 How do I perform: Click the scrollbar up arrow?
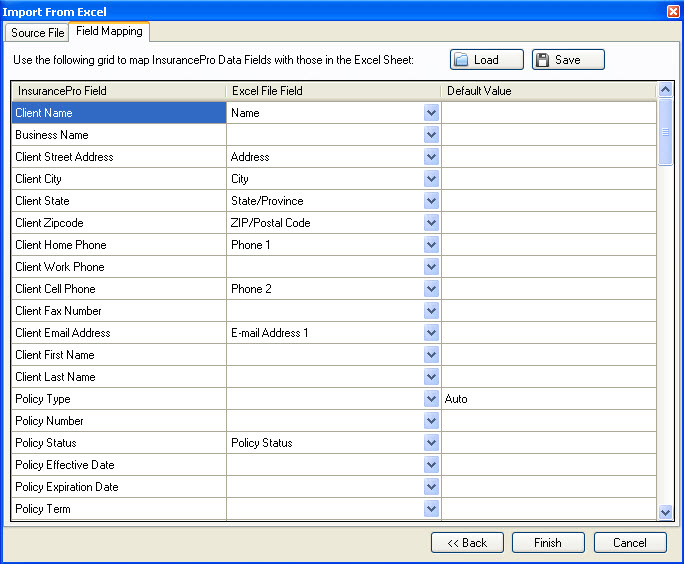[665, 90]
